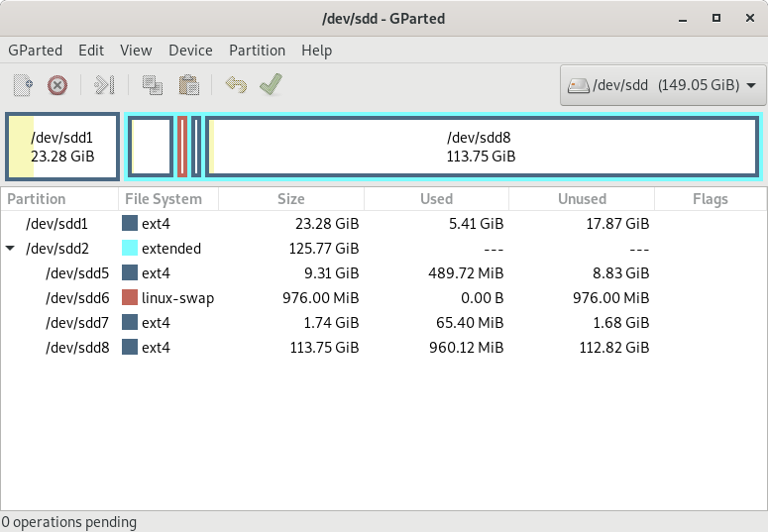Click the 0.00 B used value
This screenshot has width=768, height=532.
tap(482, 298)
